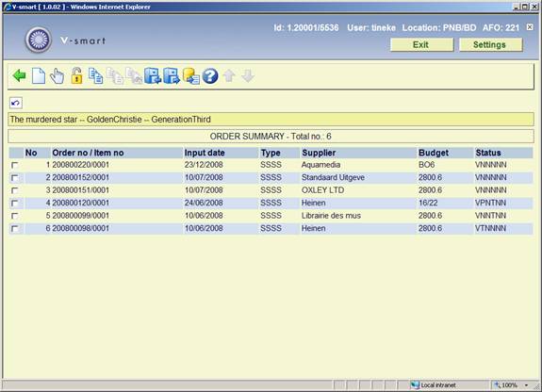542x392 pixels.
Task: Click the open padlock icon
Action: pos(76,75)
